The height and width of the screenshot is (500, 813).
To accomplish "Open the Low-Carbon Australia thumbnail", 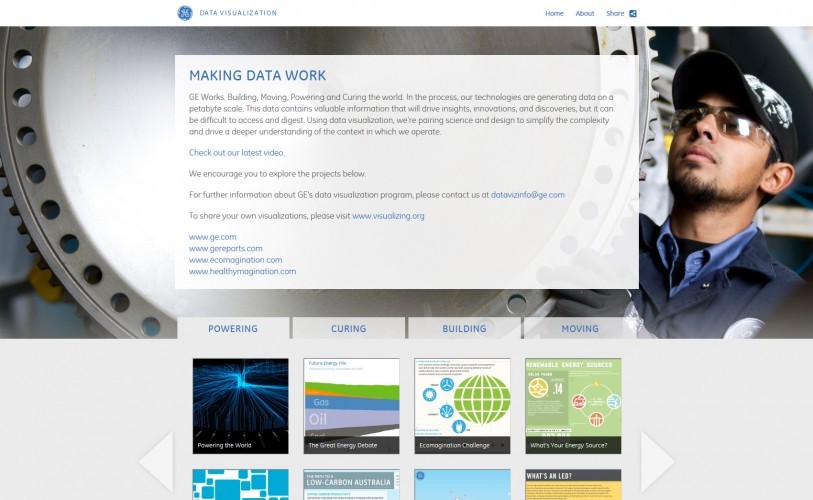I will tap(352, 484).
